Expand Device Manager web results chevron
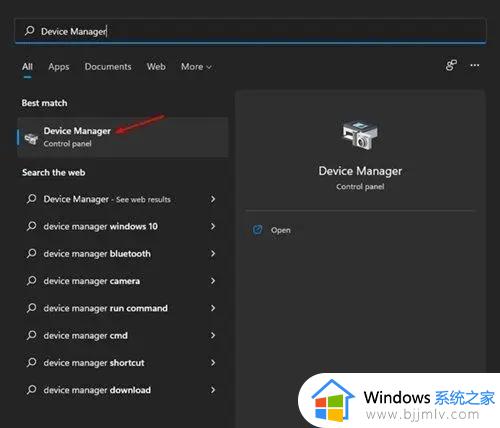Image resolution: width=500 pixels, height=428 pixels. (213, 199)
